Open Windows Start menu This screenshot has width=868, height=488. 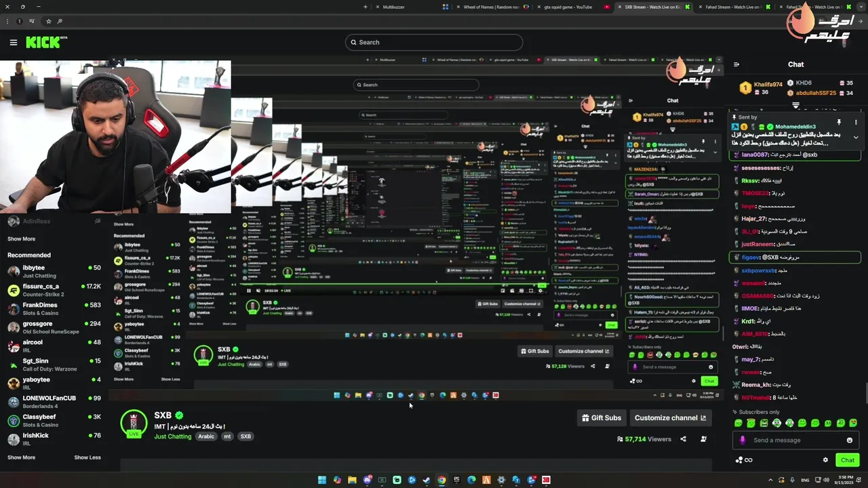[x=322, y=480]
